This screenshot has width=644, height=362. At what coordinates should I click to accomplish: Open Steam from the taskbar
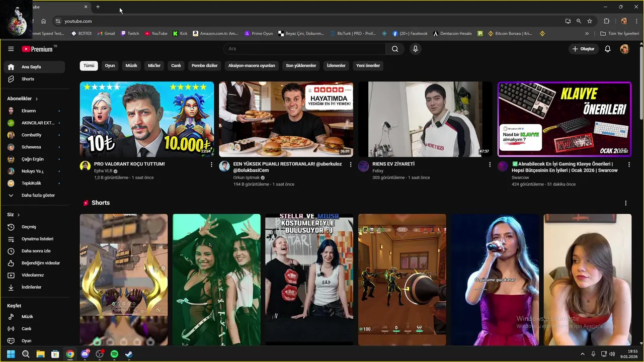tap(129, 354)
